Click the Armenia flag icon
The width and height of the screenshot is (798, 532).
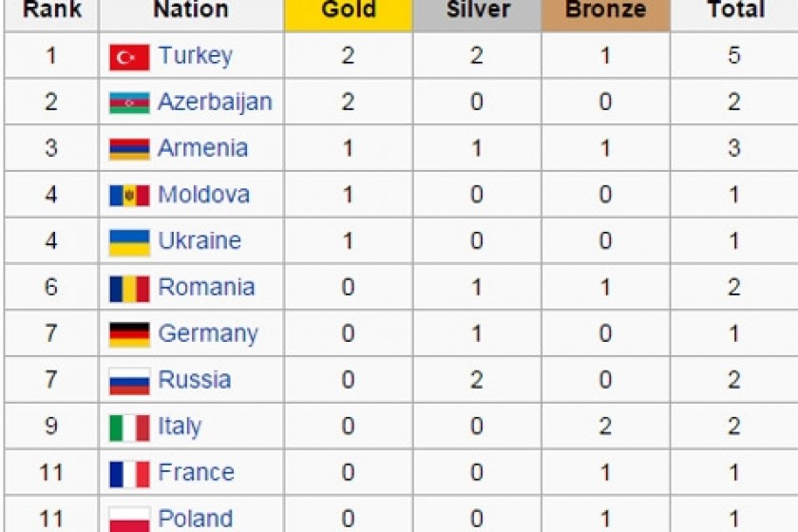[x=129, y=149]
